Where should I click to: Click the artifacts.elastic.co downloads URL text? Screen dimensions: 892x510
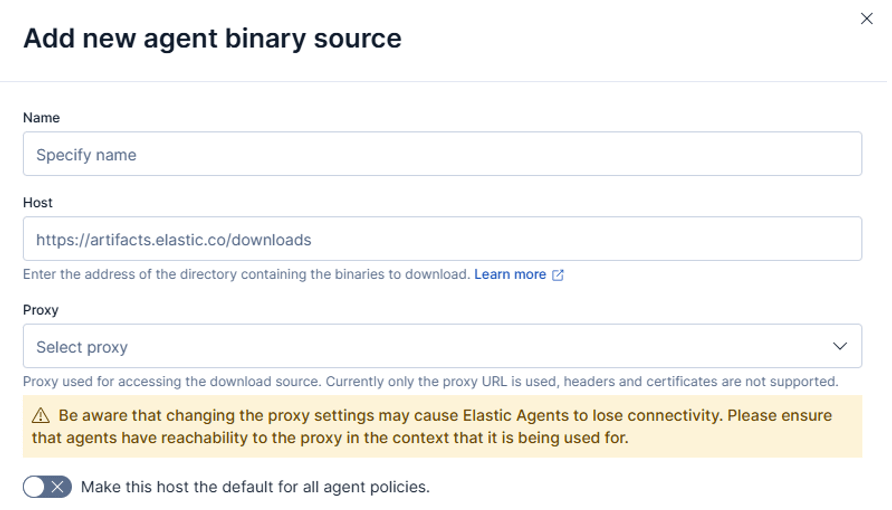tap(174, 240)
